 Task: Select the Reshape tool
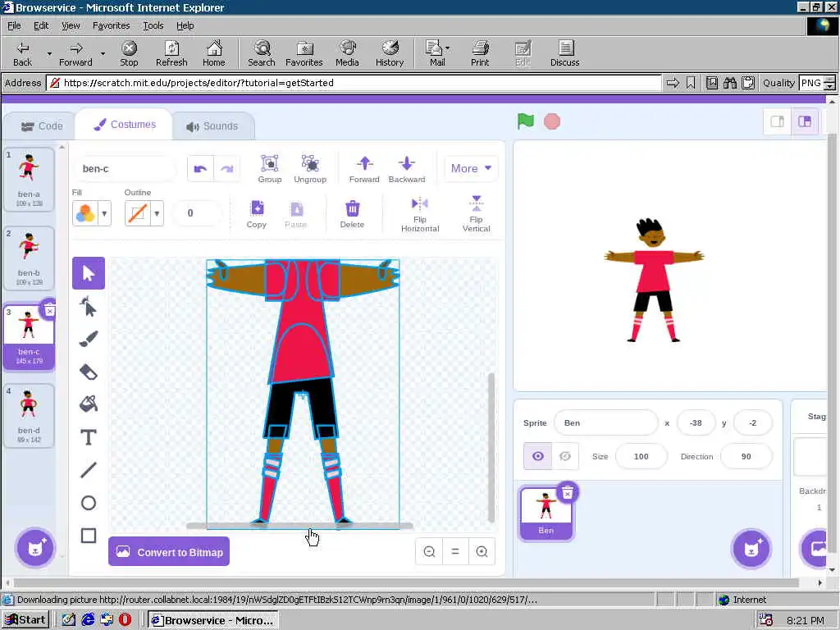[x=89, y=307]
